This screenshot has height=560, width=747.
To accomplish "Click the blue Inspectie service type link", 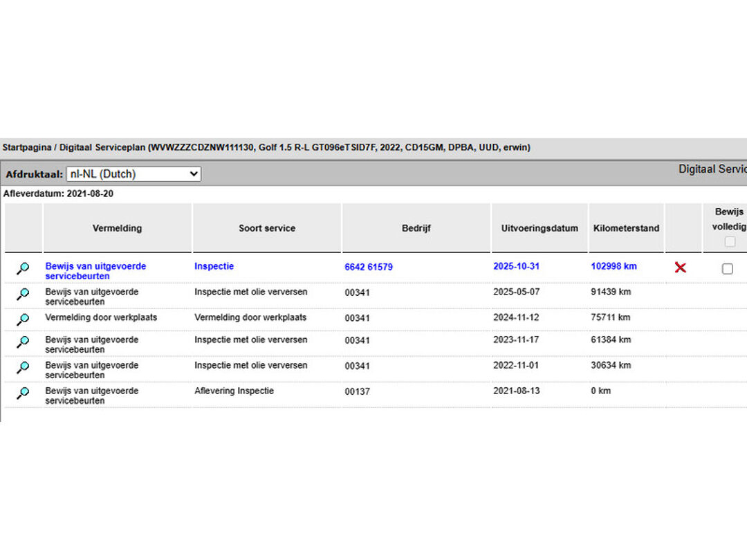I will coord(214,266).
